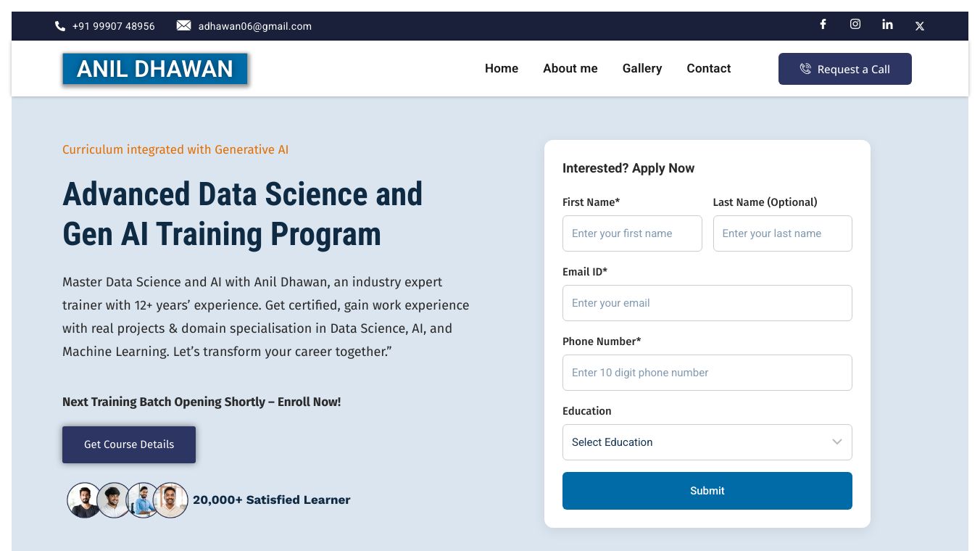Click the Email ID input box
The height and width of the screenshot is (551, 980).
coord(707,303)
